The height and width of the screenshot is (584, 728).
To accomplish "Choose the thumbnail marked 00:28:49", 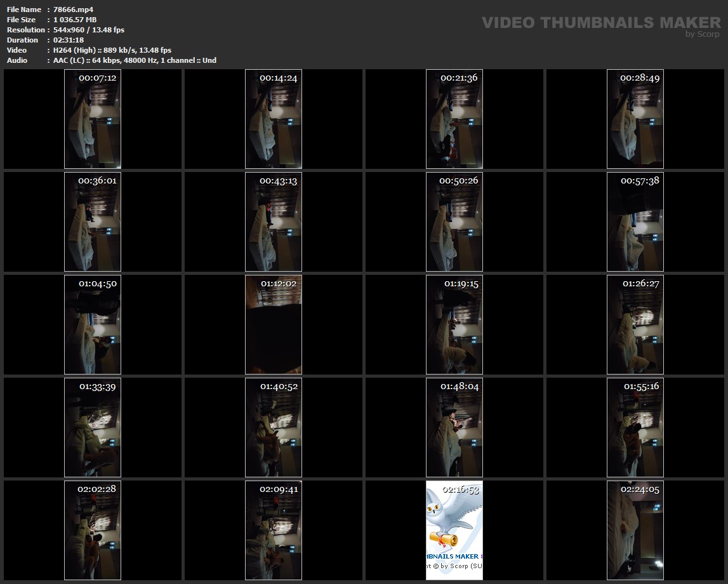I will [x=635, y=119].
